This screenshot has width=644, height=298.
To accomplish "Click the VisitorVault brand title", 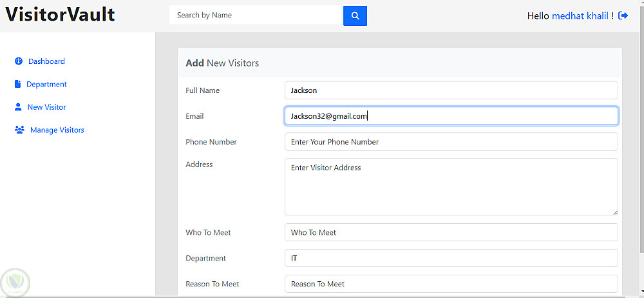I will [60, 15].
